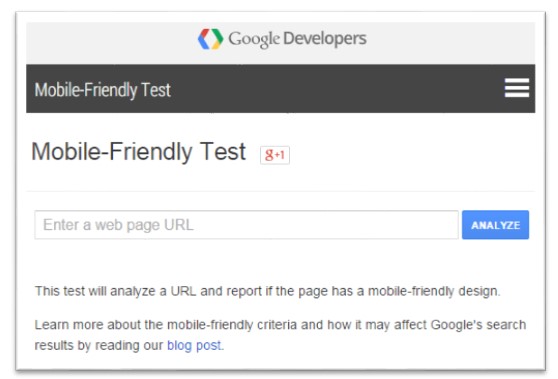The width and height of the screenshot is (558, 379).
Task: Click the Google Developers wordmark text
Action: [x=297, y=39]
